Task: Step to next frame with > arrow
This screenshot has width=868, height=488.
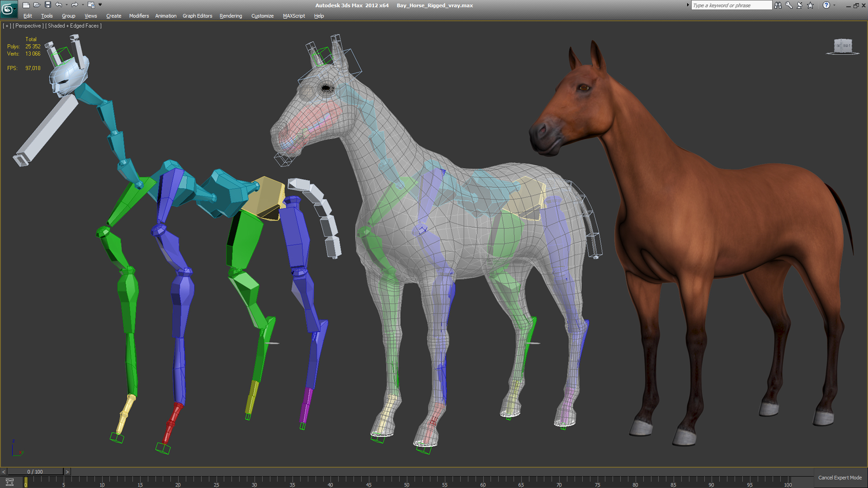Action: [x=67, y=472]
